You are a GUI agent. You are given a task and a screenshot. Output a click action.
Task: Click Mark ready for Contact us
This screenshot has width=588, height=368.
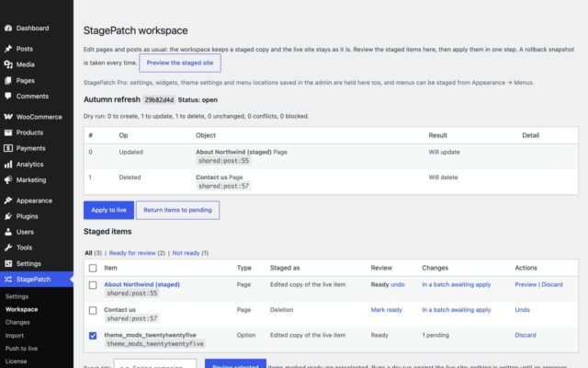[x=386, y=310]
